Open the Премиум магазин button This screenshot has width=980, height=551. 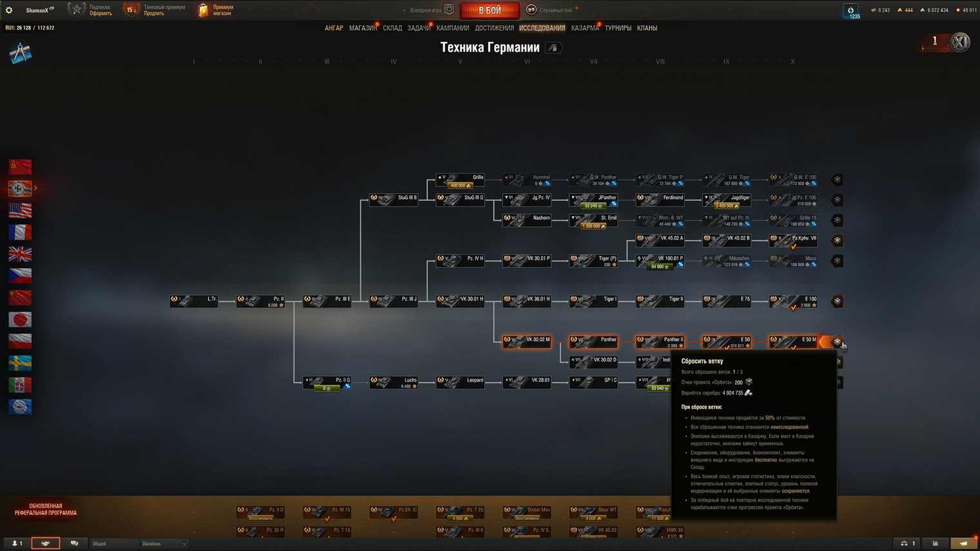pyautogui.click(x=217, y=10)
